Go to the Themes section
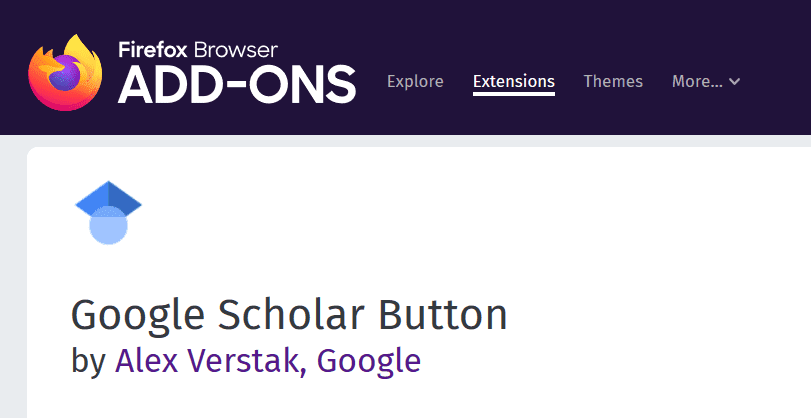This screenshot has width=811, height=418. coord(613,81)
